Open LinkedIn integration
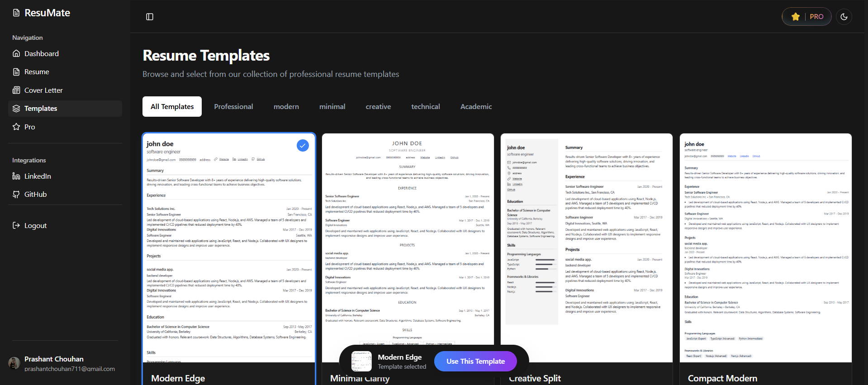868x385 pixels. (65, 176)
